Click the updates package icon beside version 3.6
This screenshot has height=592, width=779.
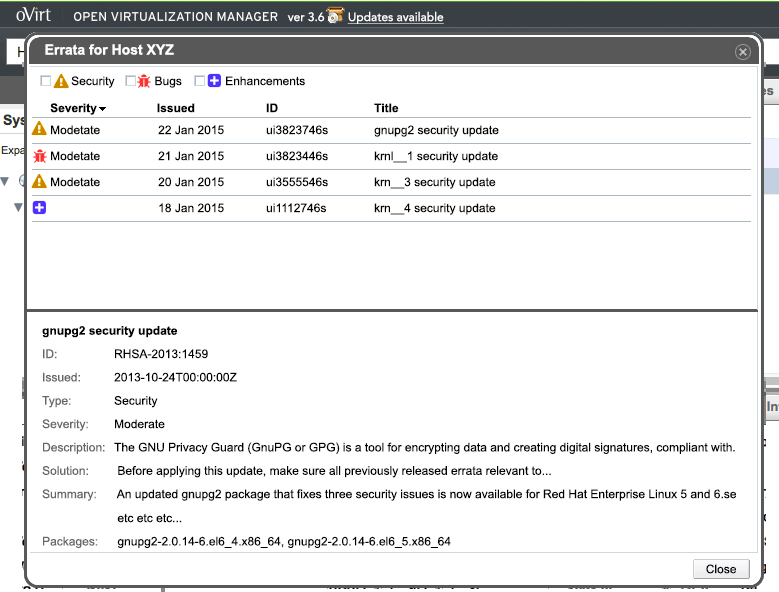tap(334, 16)
